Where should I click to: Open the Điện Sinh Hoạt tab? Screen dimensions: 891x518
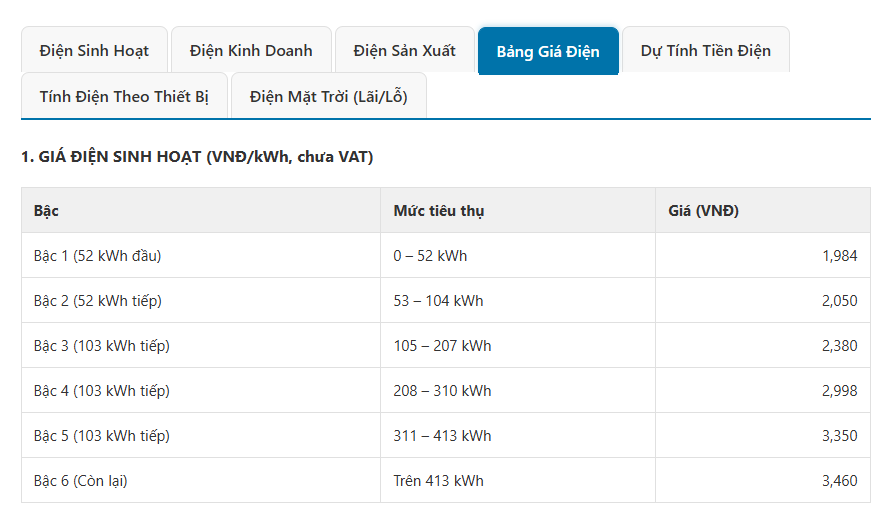click(94, 50)
